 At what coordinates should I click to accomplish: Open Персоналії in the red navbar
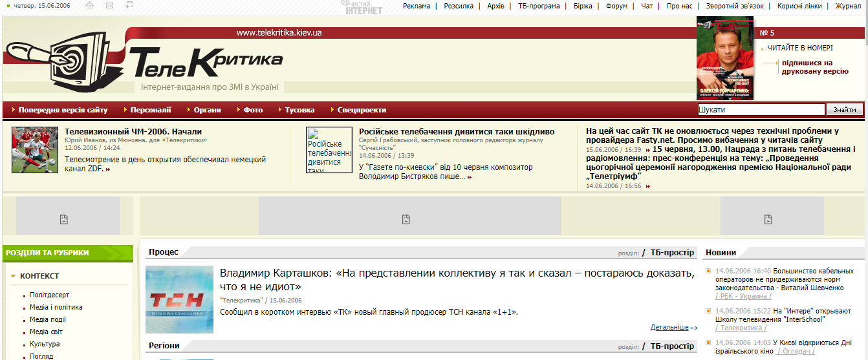pos(151,110)
